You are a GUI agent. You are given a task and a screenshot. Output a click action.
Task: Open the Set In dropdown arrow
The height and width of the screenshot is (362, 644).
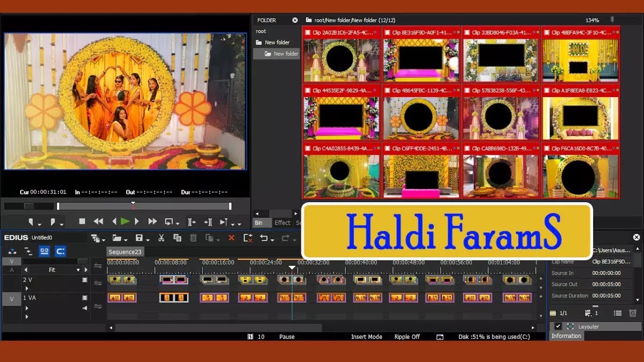pyautogui.click(x=39, y=224)
